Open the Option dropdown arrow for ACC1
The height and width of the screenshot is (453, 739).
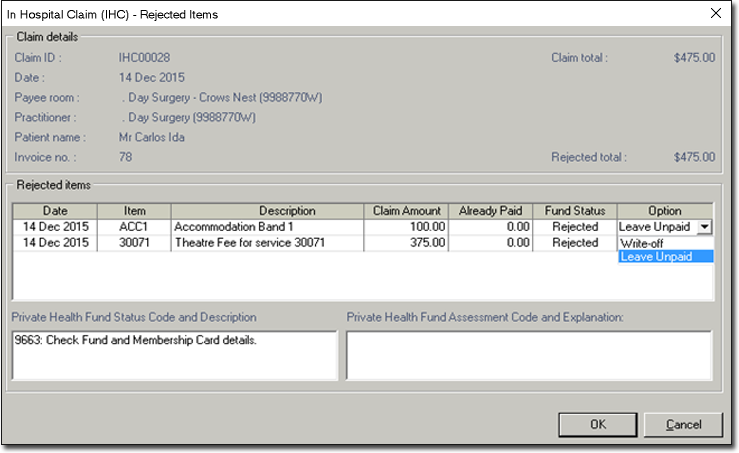pyautogui.click(x=705, y=227)
